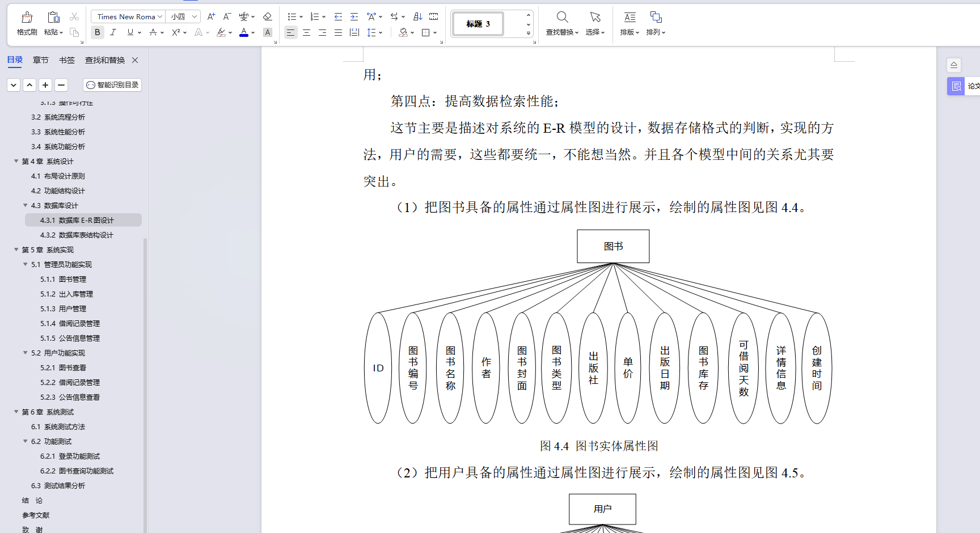Click the increase indent icon
Viewport: 980px width, 533px height.
click(x=354, y=16)
